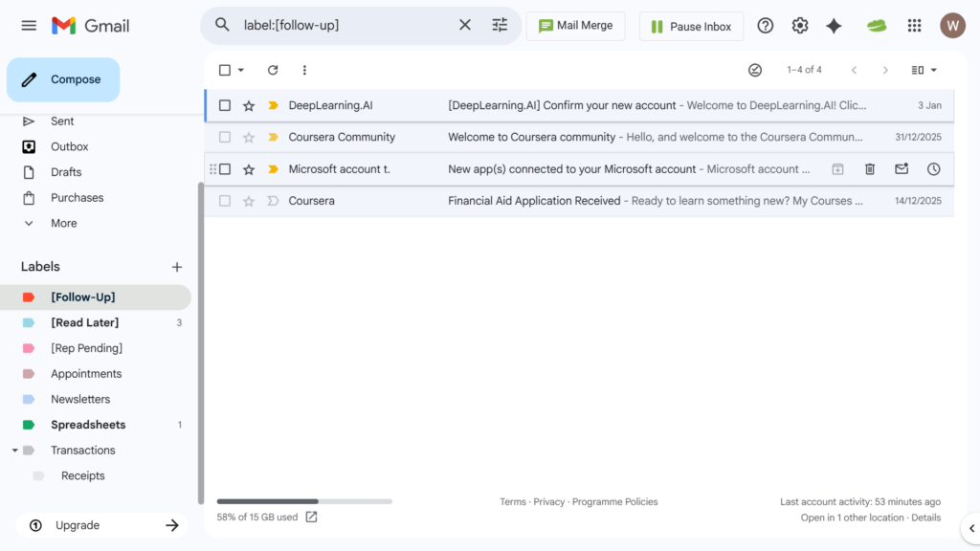Star the Coursera Community email
The image size is (980, 551).
(249, 138)
